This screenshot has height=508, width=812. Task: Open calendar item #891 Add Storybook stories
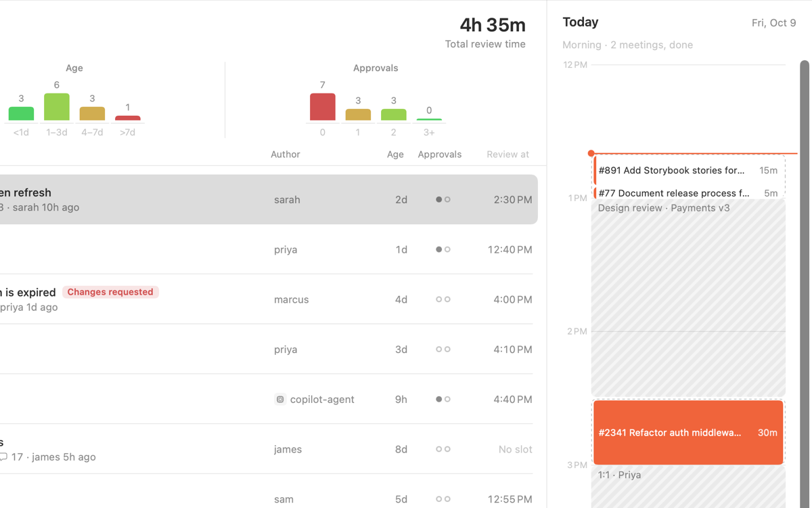pos(689,171)
